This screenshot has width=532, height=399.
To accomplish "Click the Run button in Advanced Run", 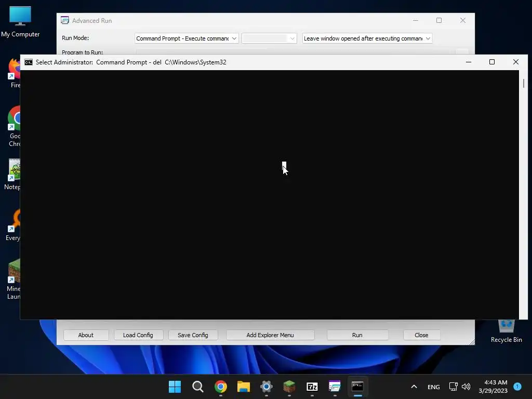I will [357, 335].
